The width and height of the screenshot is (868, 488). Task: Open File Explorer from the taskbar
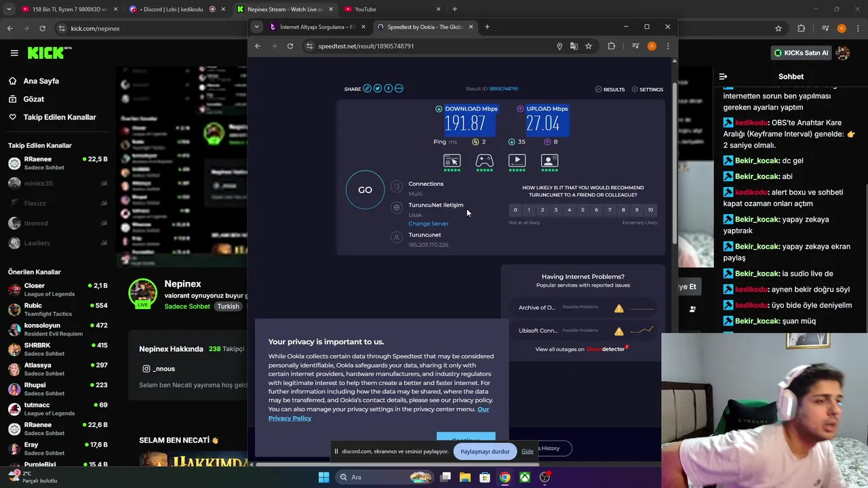(x=465, y=477)
